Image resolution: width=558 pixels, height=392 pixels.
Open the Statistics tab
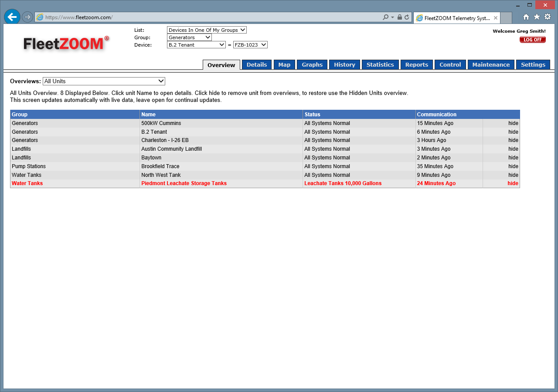[x=380, y=64]
